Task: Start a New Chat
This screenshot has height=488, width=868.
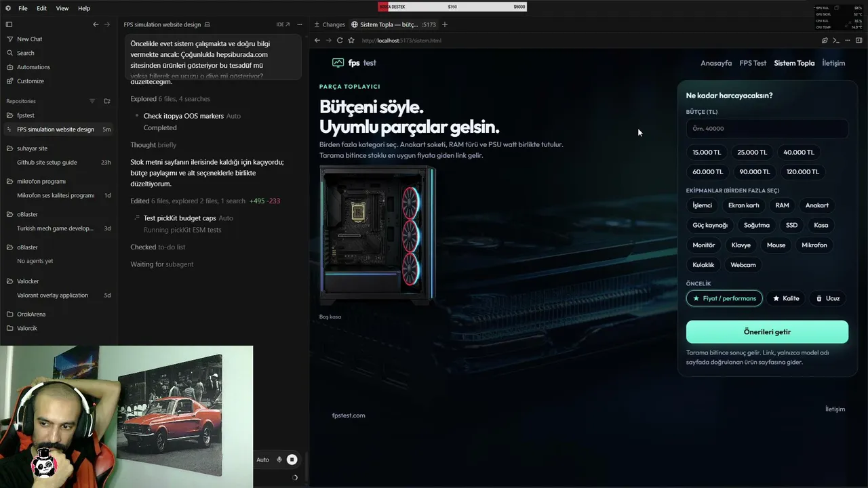Action: pos(29,39)
